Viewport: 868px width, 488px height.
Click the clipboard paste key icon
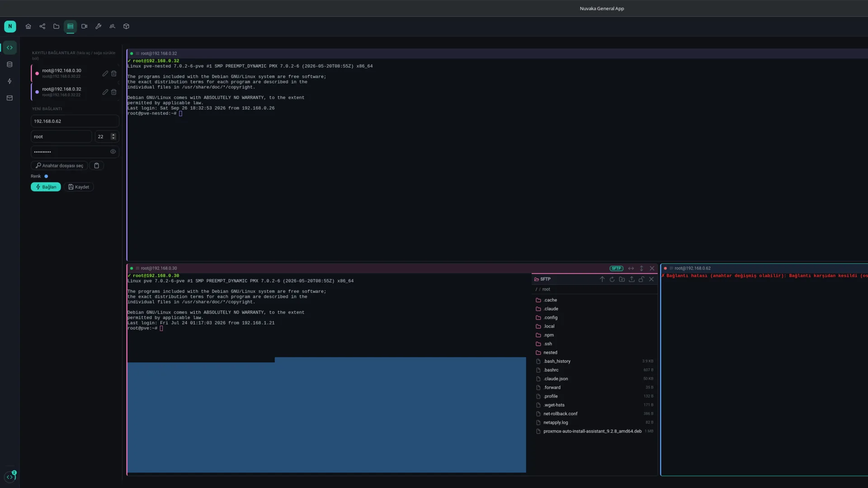(x=96, y=165)
